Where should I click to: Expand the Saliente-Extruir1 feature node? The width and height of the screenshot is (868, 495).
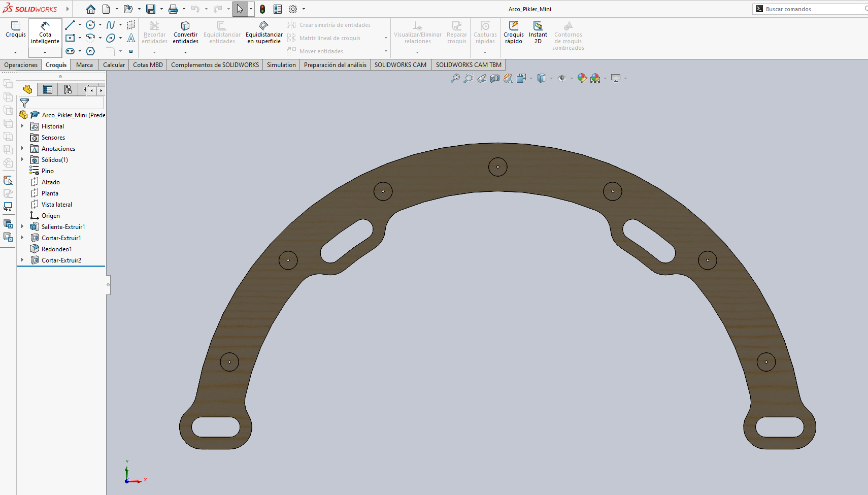click(22, 226)
